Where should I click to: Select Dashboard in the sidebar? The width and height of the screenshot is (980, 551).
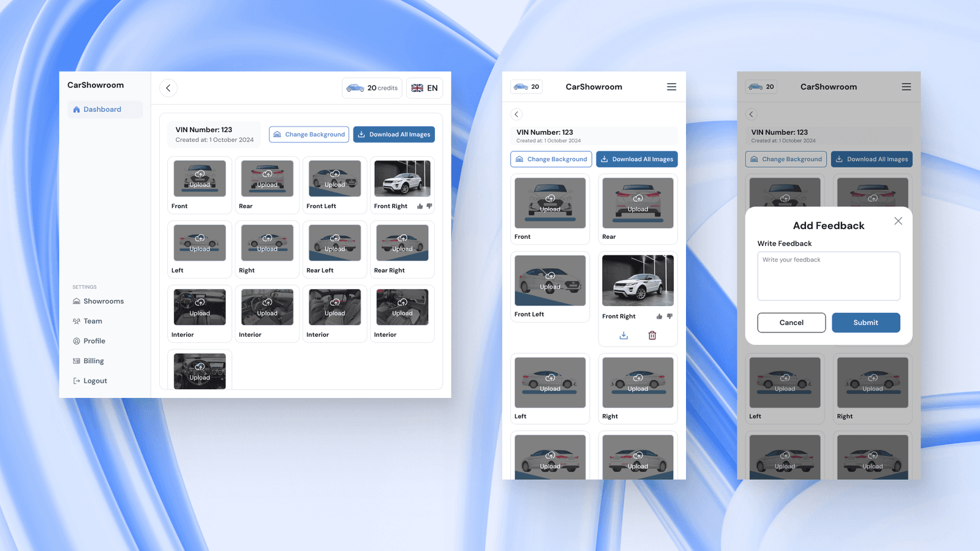105,110
